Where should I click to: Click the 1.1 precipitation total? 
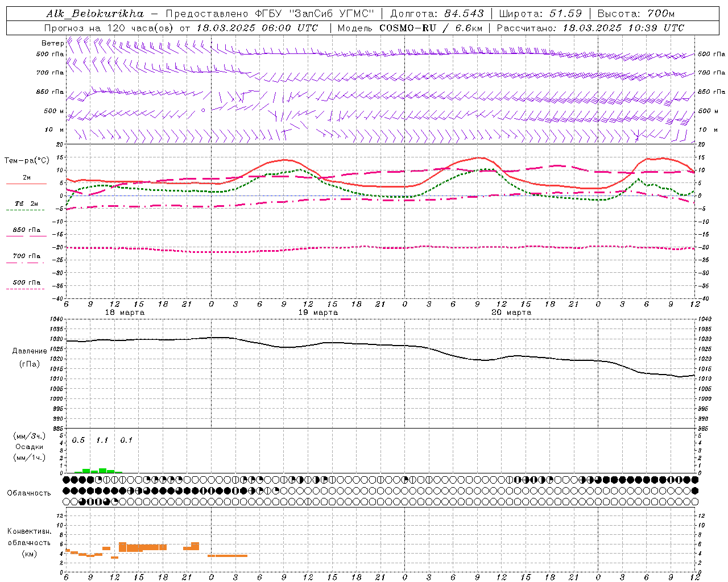[102, 440]
